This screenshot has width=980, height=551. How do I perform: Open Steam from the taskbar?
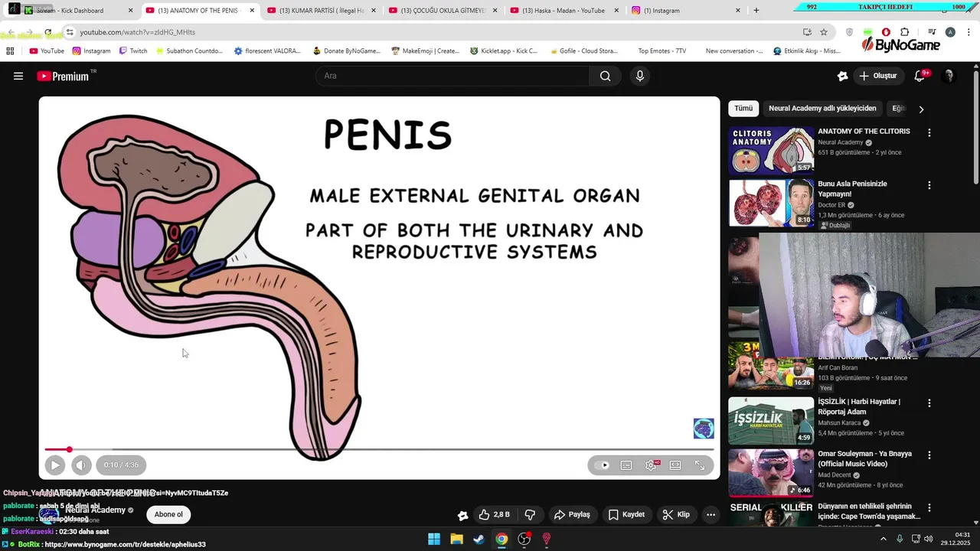click(x=479, y=539)
